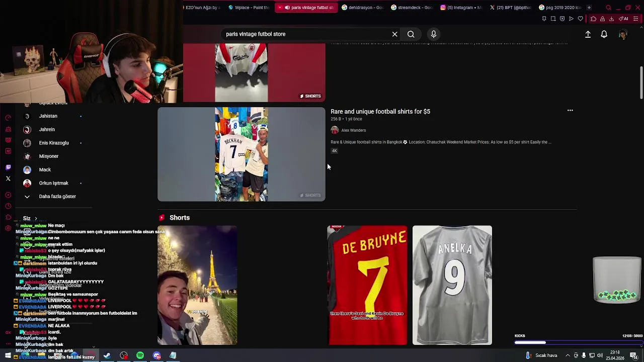644x362 pixels.
Task: Run search with the magnifier button
Action: (x=411, y=34)
